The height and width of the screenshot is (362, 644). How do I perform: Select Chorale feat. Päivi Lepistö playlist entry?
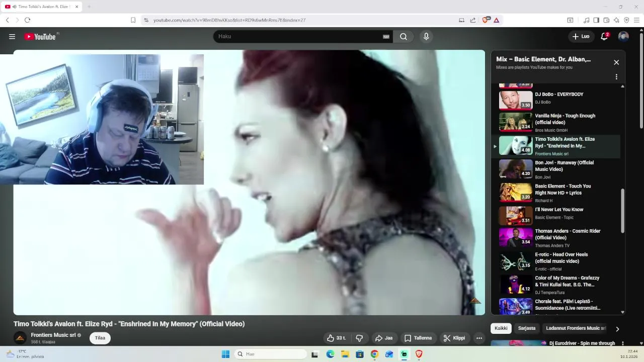pyautogui.click(x=556, y=306)
